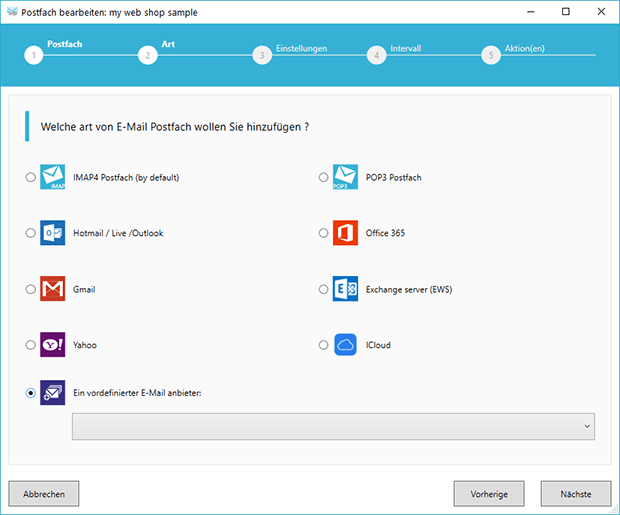Viewport: 620px width, 515px height.
Task: Click the predefined email provider icon
Action: click(53, 392)
